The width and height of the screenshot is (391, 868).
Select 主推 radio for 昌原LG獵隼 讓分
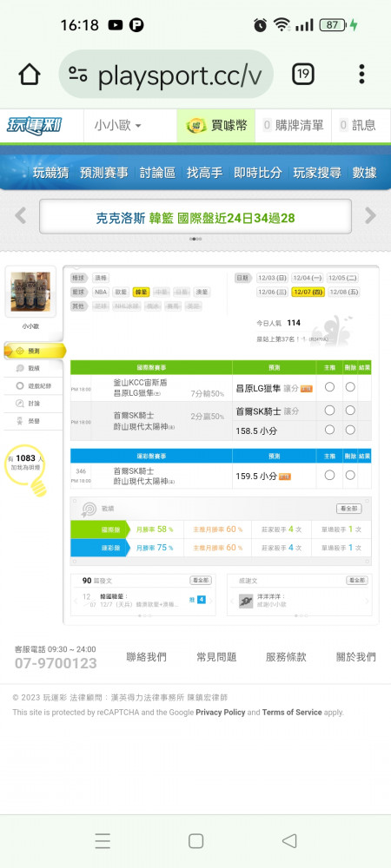(329, 387)
